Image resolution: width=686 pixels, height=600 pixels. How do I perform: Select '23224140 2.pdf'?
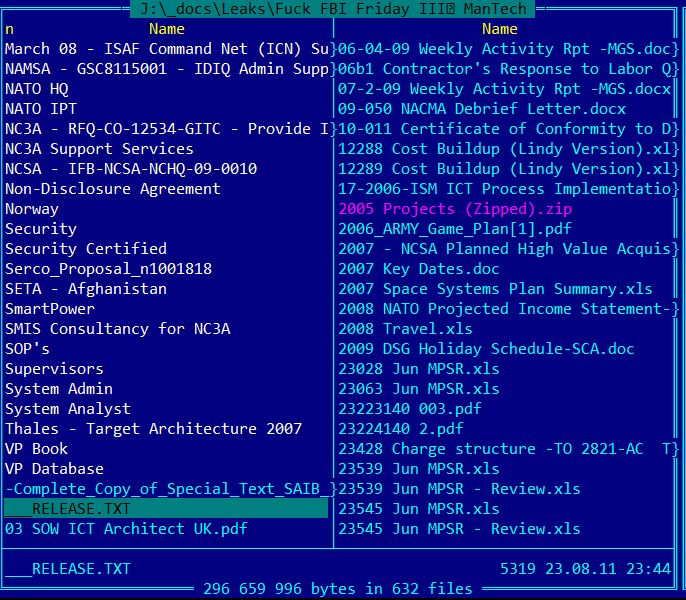point(401,429)
